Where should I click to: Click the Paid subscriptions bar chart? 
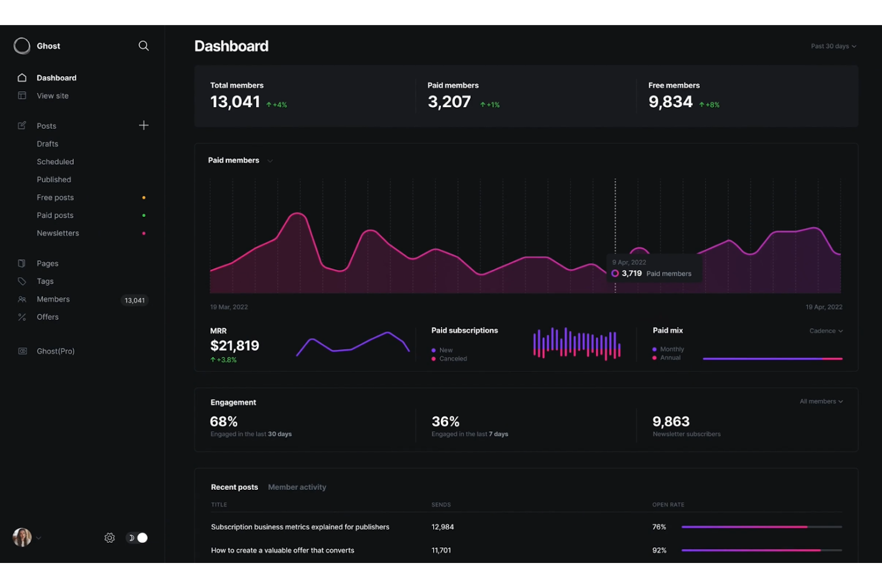[x=577, y=343]
